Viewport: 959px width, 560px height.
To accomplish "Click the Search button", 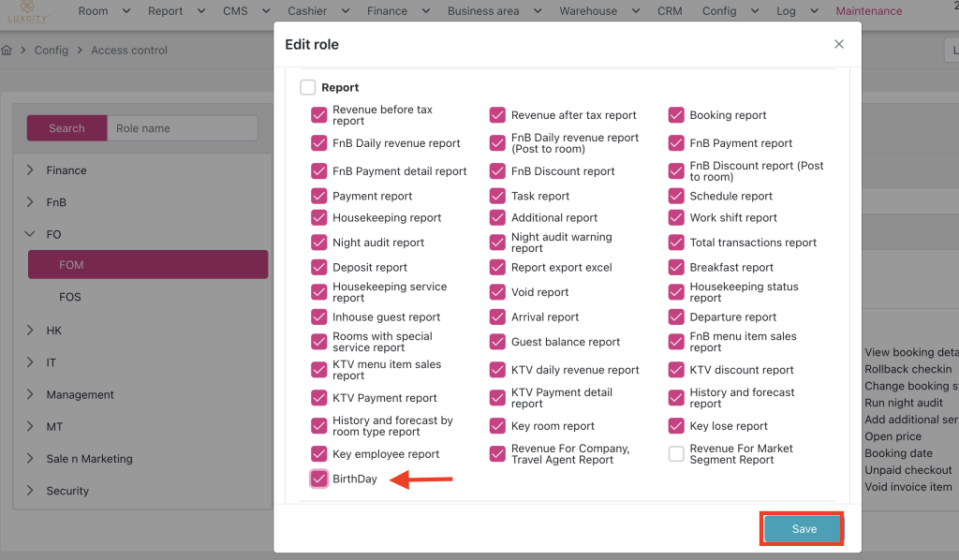I will pyautogui.click(x=66, y=128).
